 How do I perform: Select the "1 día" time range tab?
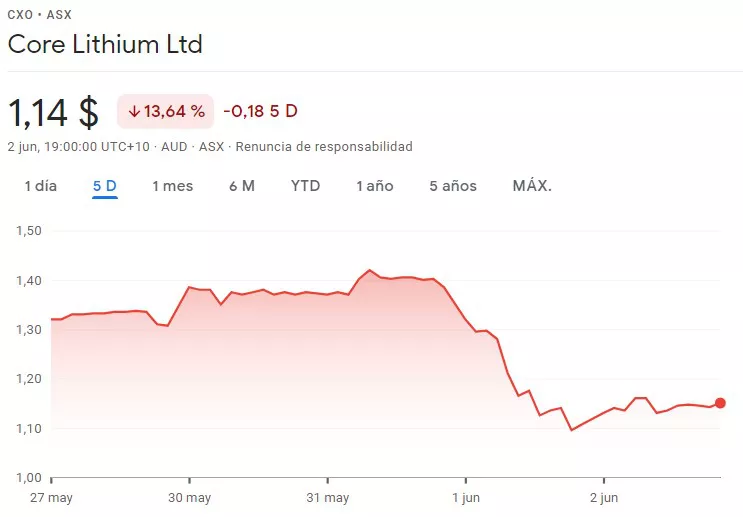click(41, 186)
